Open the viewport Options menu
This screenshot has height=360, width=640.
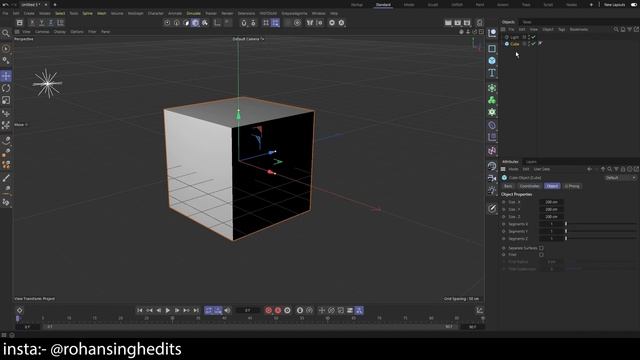(x=77, y=31)
